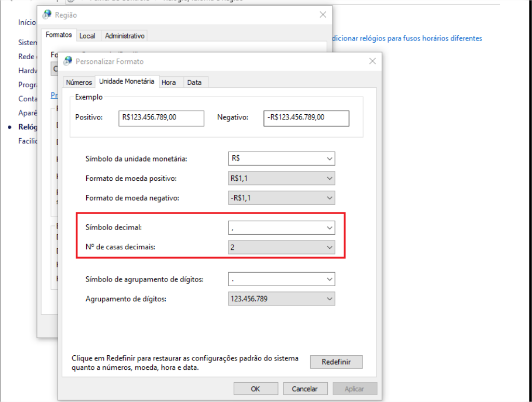Switch to the Números tab
The width and height of the screenshot is (532, 402).
click(x=79, y=83)
